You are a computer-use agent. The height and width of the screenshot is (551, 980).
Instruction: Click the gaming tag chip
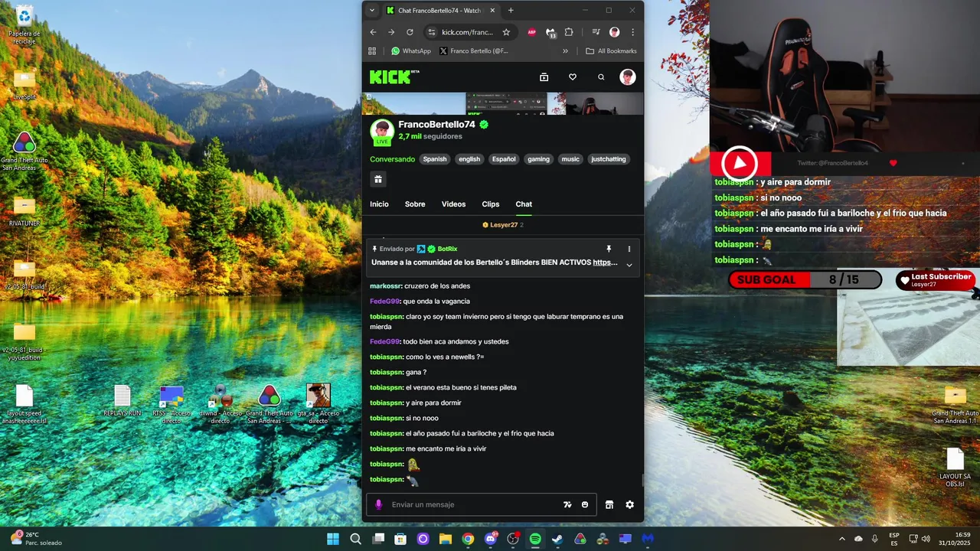[x=538, y=159]
